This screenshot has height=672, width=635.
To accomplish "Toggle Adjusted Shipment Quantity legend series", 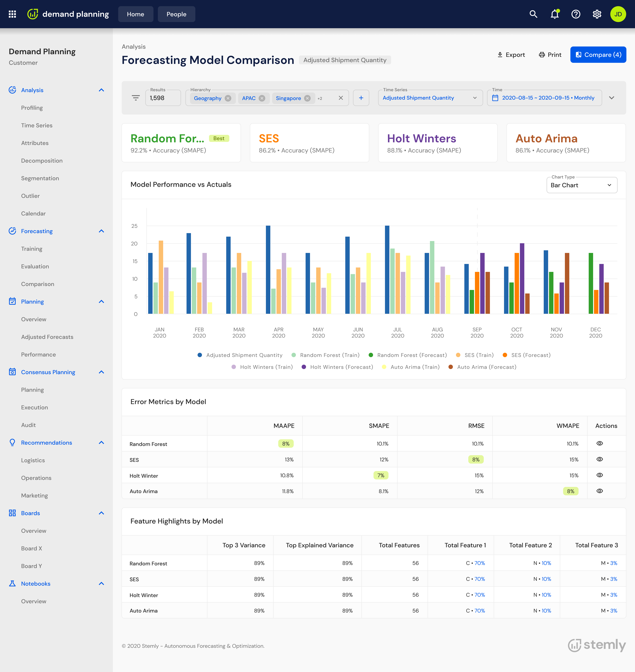I will pyautogui.click(x=240, y=355).
